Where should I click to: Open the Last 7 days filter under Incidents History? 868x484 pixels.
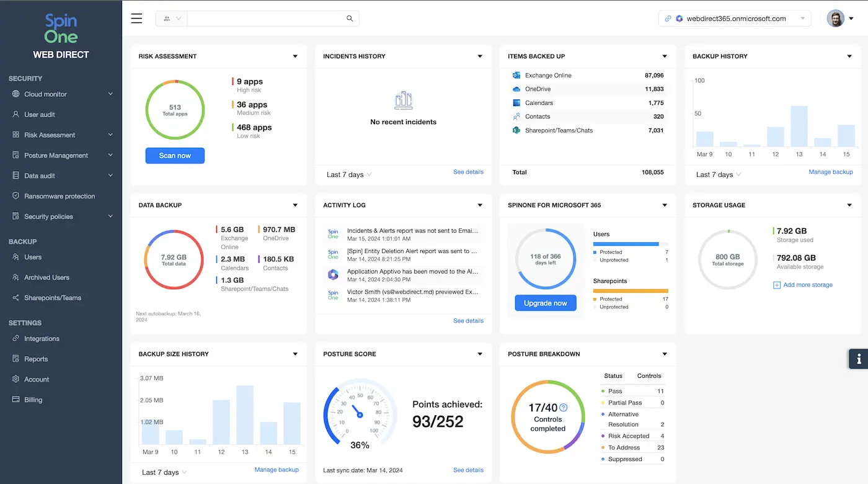click(348, 174)
